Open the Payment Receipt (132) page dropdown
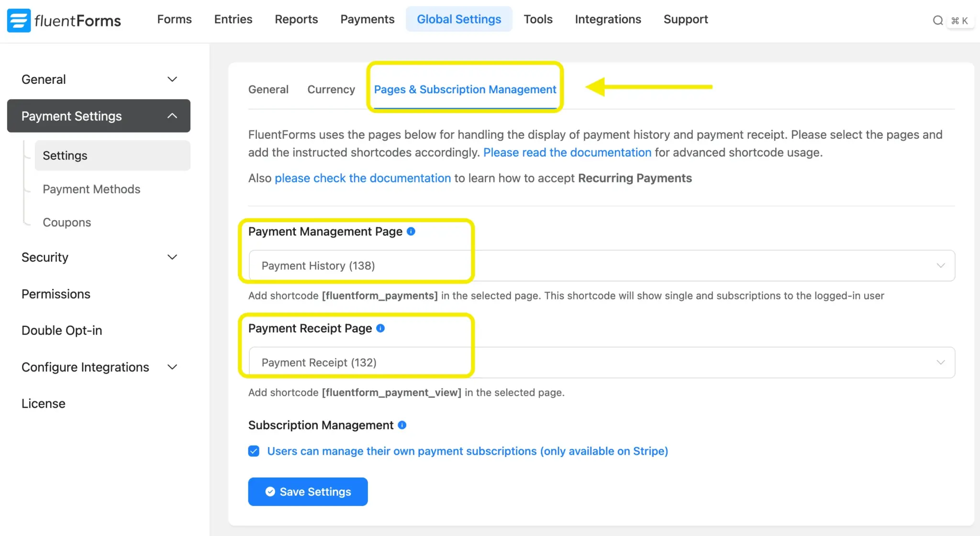 pyautogui.click(x=601, y=362)
